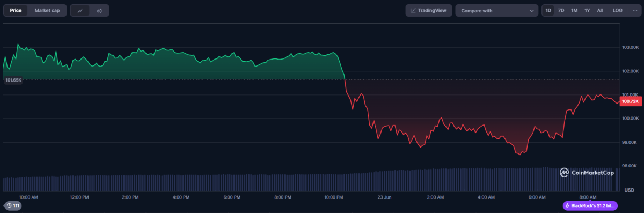This screenshot has height=213, width=644.
Task: Select the 7D time range
Action: tap(561, 10)
